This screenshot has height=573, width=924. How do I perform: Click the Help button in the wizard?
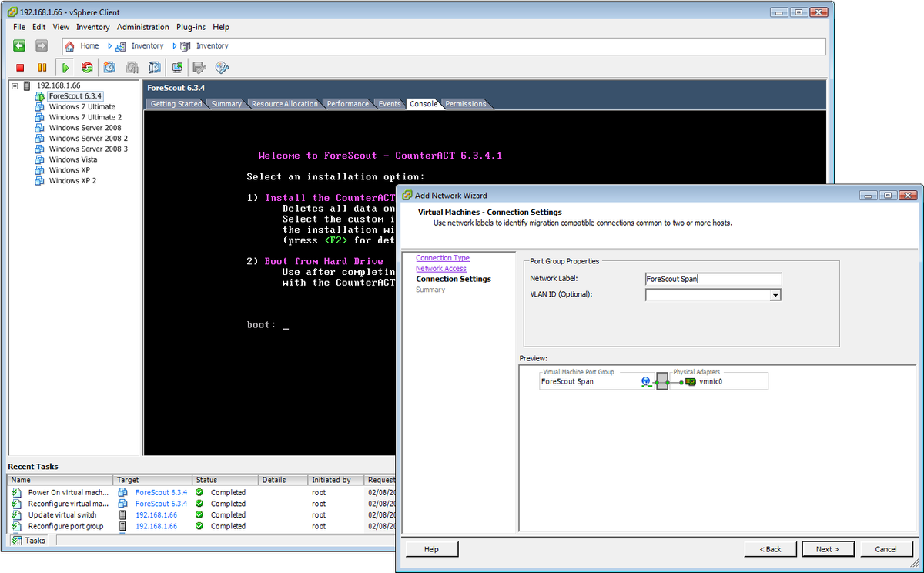(431, 548)
